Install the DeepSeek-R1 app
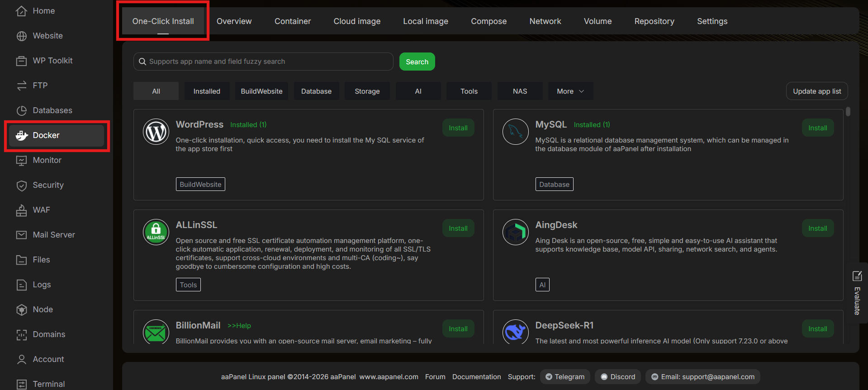This screenshot has width=868, height=390. [818, 329]
